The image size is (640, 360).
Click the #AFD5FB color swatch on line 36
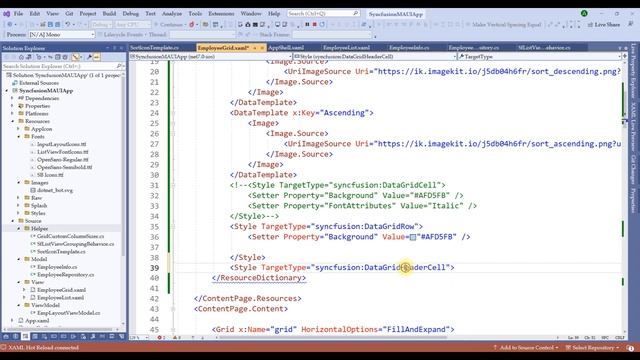coord(413,237)
